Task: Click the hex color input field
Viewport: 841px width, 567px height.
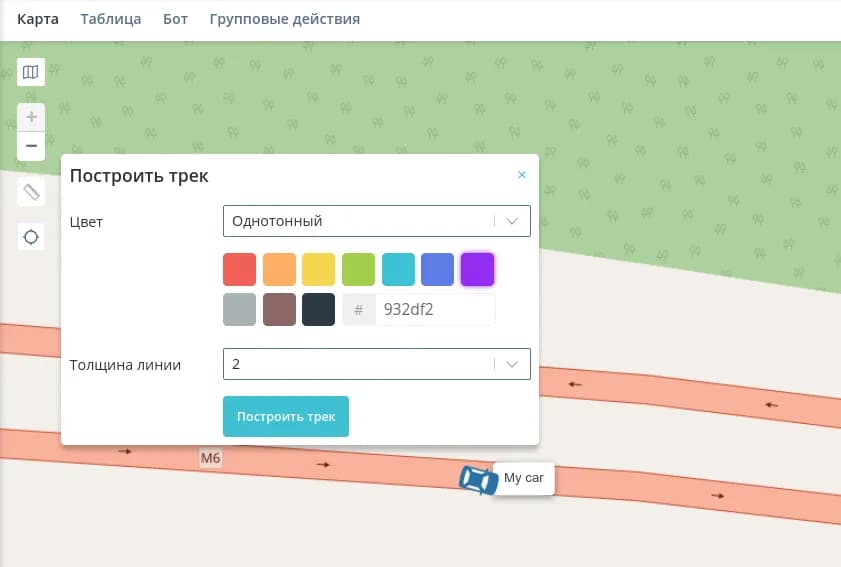Action: 434,310
